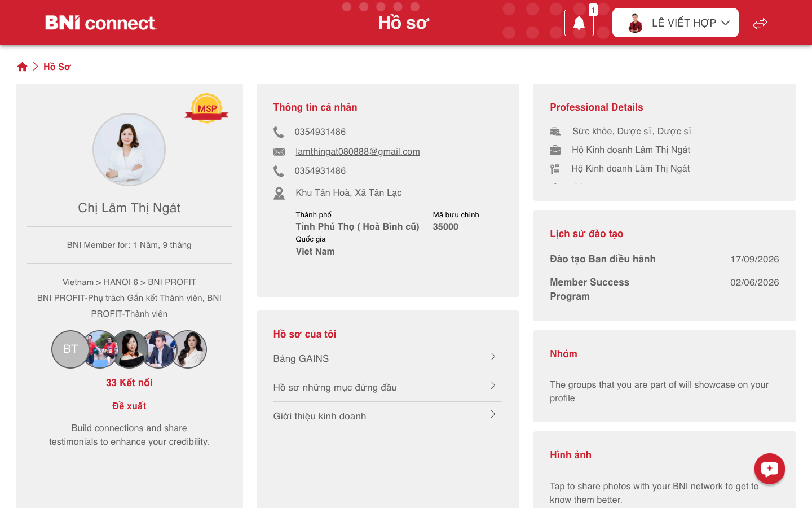Click the BT connection avatar
Screen dimensions: 812x508
tap(70, 349)
